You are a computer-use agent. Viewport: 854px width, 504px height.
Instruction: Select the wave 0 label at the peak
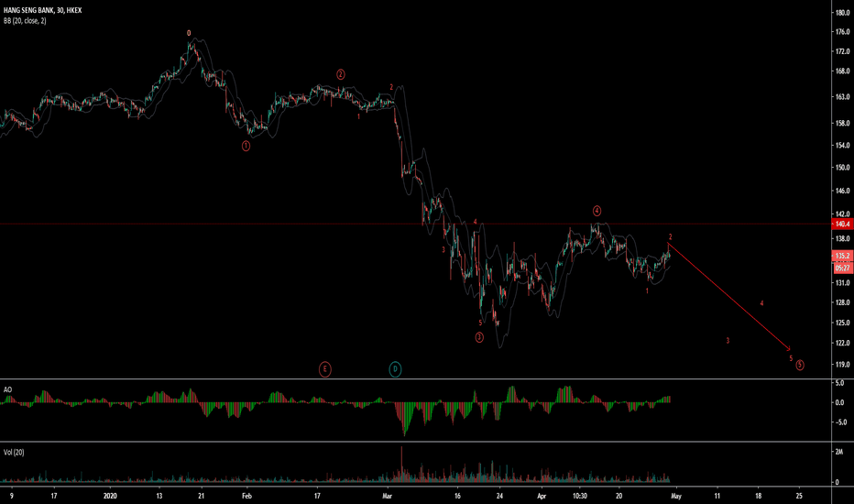[189, 33]
